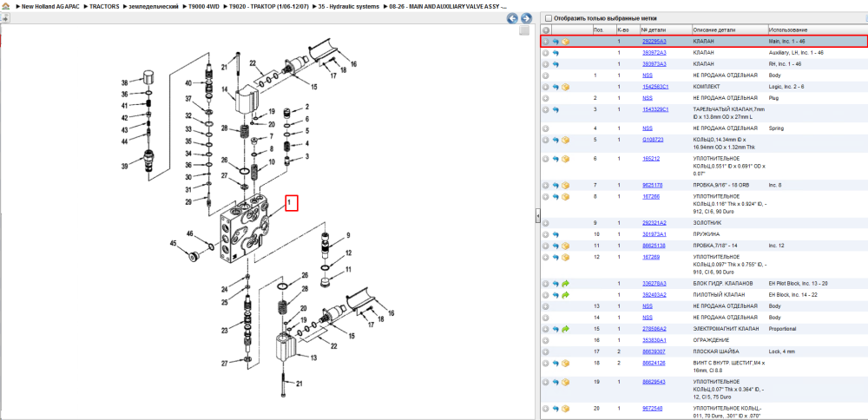Open part number link 292295A3
Screen dimensions: 868x420
[x=654, y=42]
